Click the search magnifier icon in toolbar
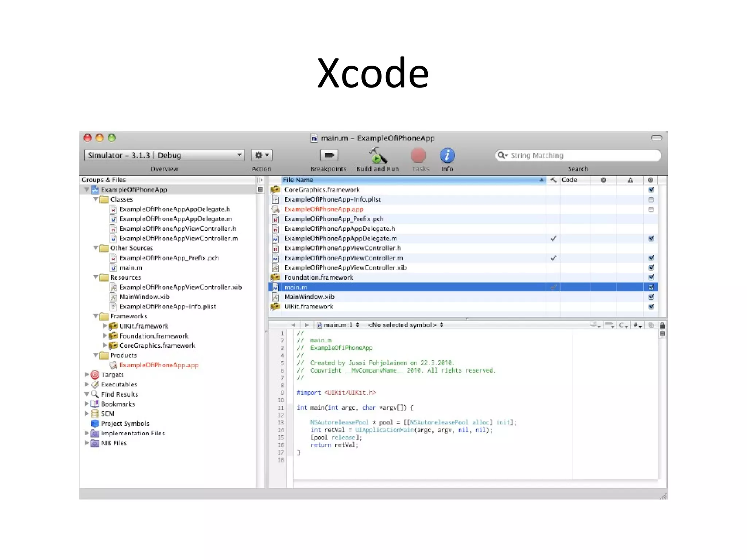Screen dimensions: 747x560 502,155
